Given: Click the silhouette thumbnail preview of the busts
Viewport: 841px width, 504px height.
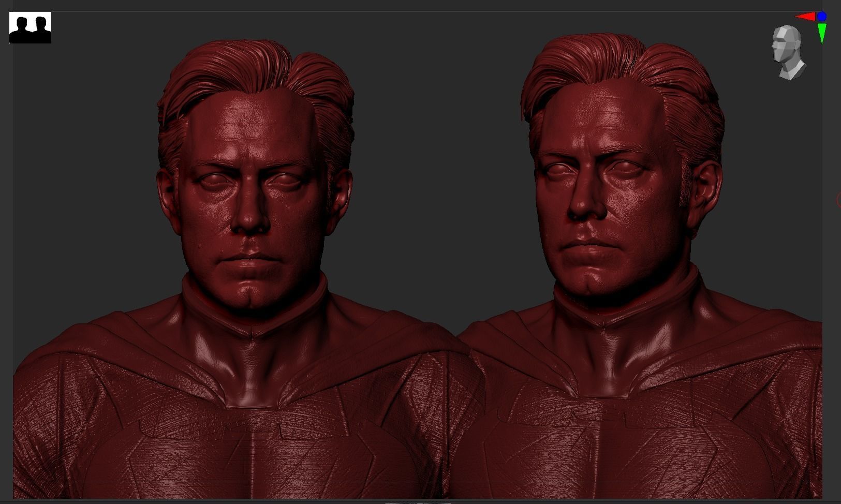Looking at the screenshot, I should click(30, 28).
